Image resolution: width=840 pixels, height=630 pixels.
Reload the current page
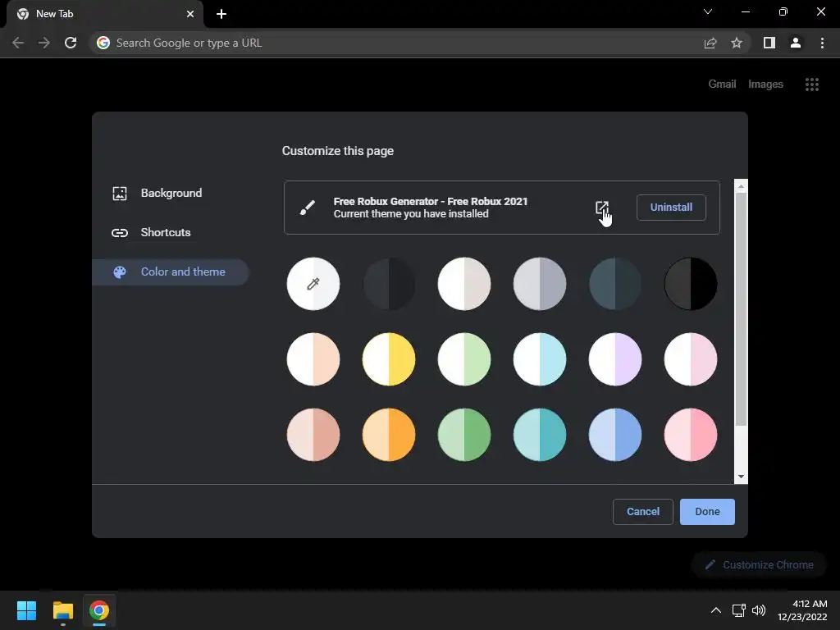pos(71,43)
